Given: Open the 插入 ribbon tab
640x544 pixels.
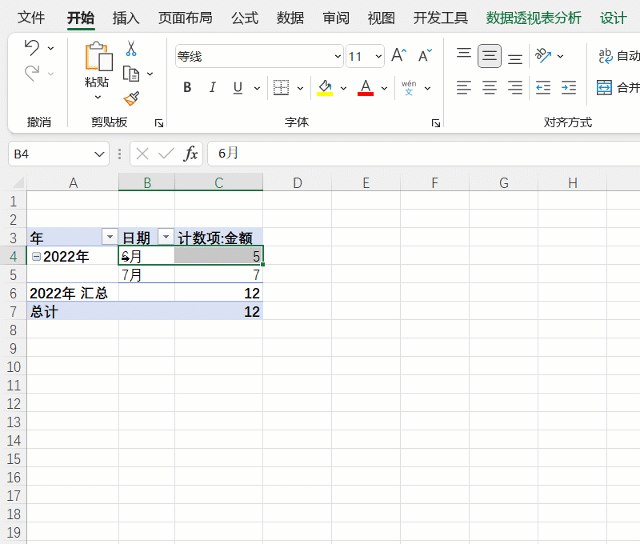Looking at the screenshot, I should pyautogui.click(x=126, y=18).
